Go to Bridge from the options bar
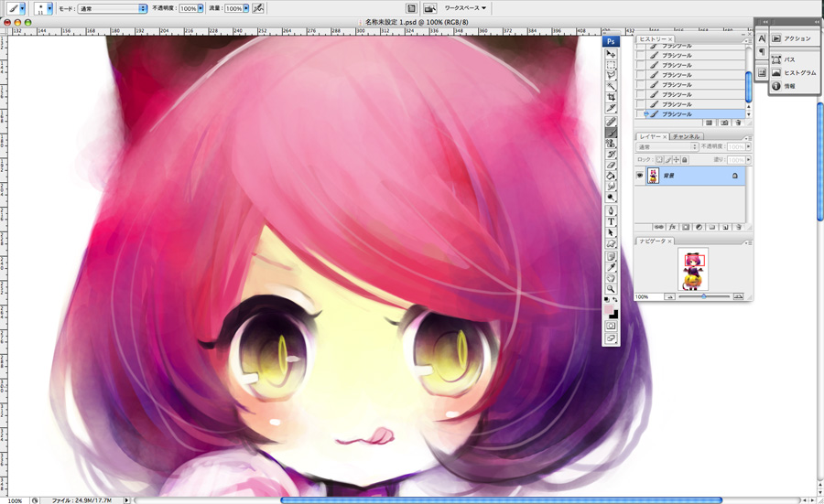Screen dimensions: 824x504 429,8
